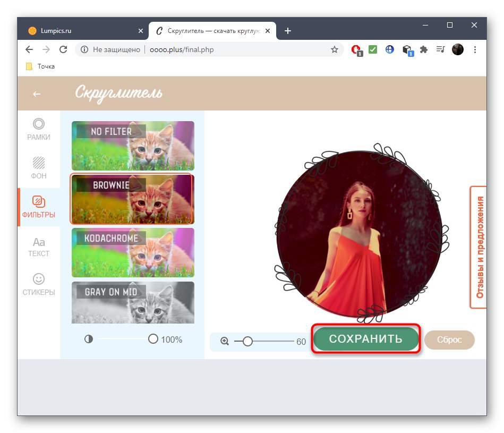Image resolution: width=504 pixels, height=433 pixels.
Task: Click the zoom slider handle
Action: pos(247,341)
